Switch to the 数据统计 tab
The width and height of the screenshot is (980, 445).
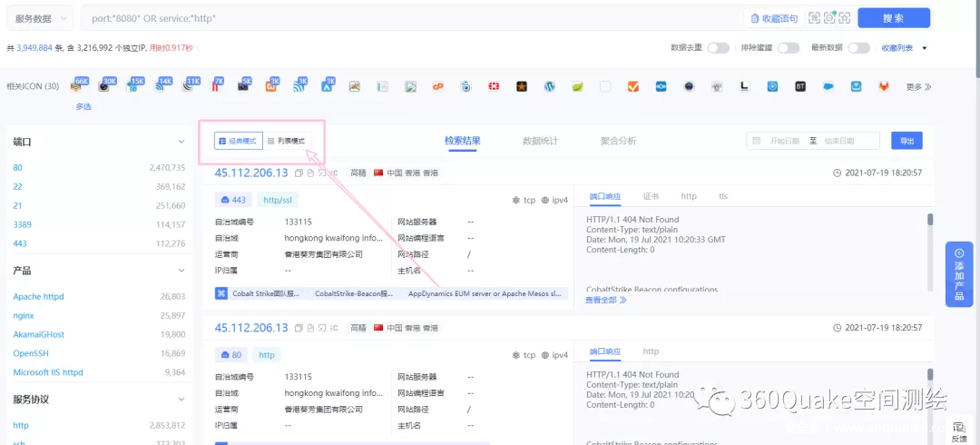pyautogui.click(x=540, y=141)
